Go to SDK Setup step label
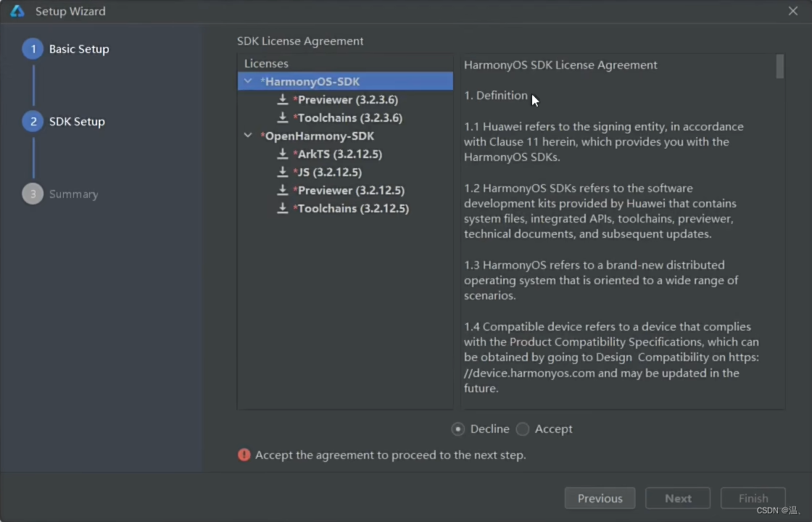The width and height of the screenshot is (812, 522). point(77,122)
